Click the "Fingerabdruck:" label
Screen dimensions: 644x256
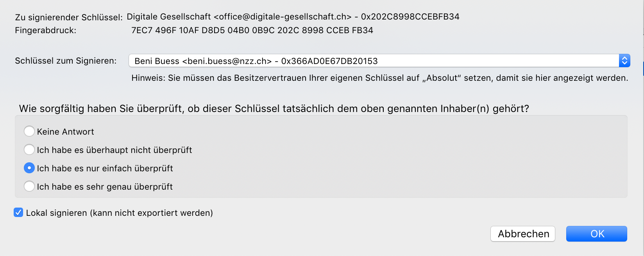coord(46,30)
